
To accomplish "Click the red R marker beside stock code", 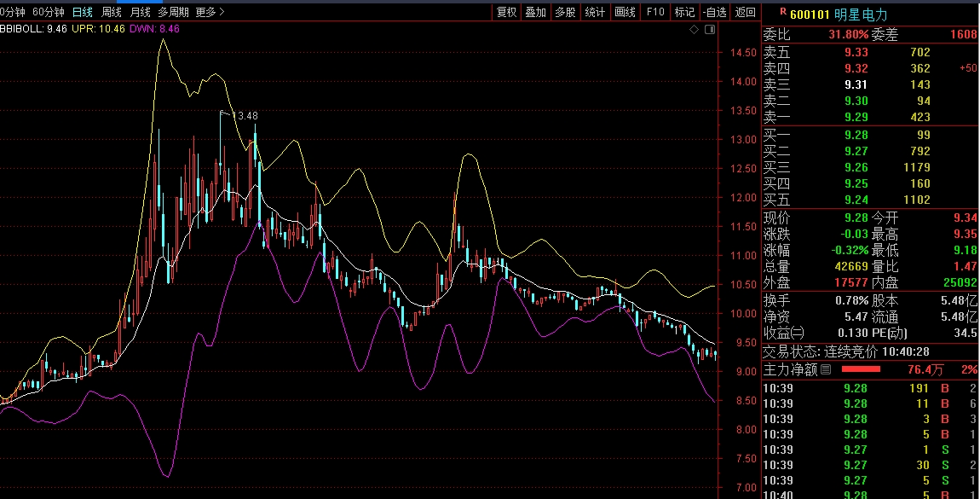I will pos(783,12).
